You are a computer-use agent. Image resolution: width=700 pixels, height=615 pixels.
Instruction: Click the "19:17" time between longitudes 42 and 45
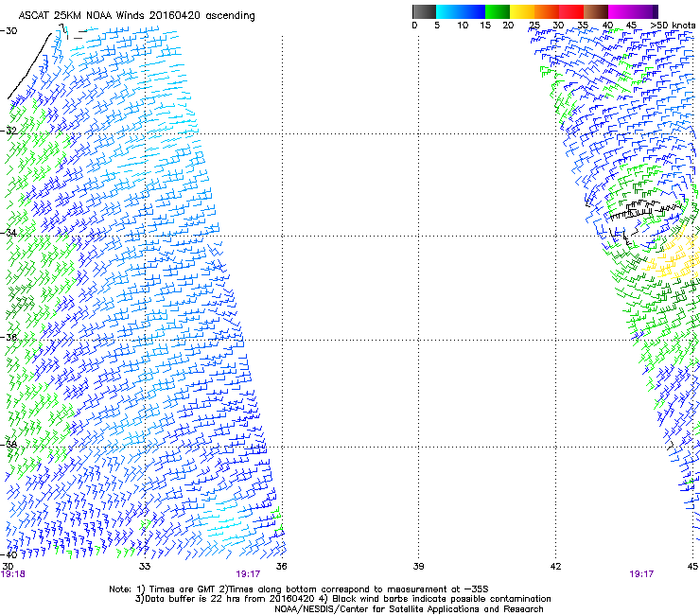pyautogui.click(x=641, y=574)
